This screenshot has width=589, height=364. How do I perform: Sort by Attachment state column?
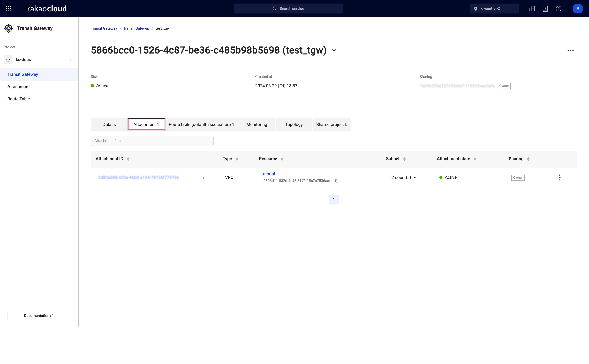point(475,159)
